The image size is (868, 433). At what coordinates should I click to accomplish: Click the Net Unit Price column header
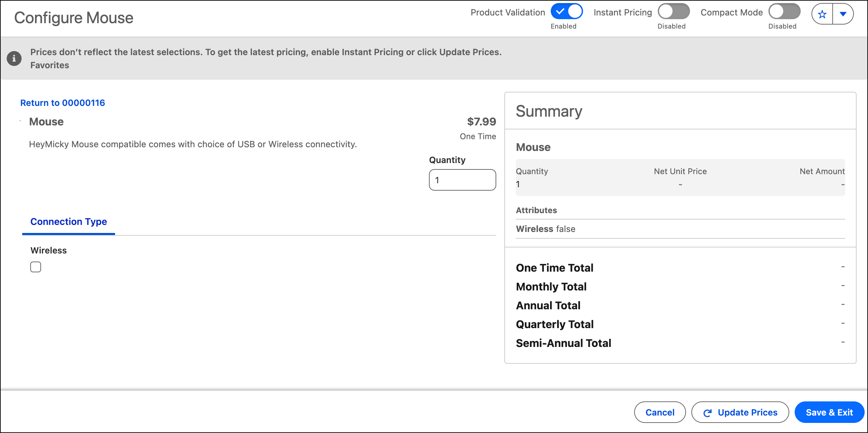click(x=680, y=171)
